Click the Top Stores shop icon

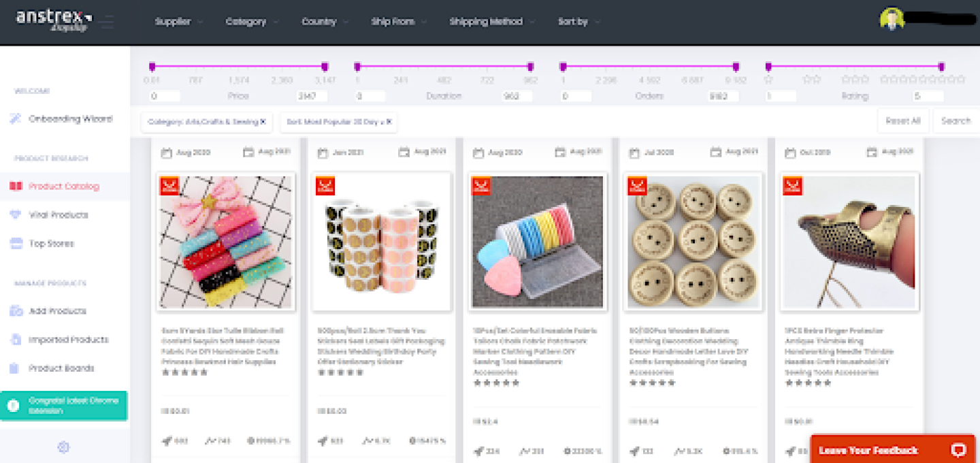[x=16, y=244]
